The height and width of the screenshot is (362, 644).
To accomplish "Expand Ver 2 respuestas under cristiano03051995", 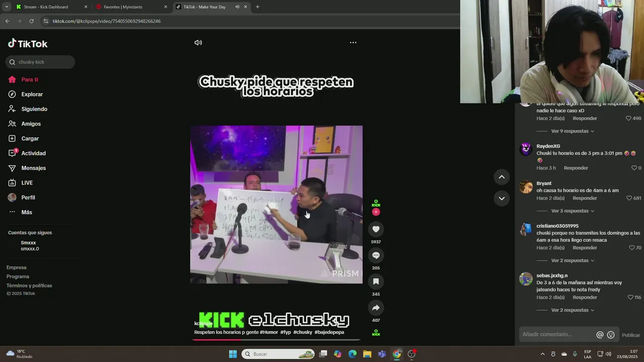I will coord(573,260).
